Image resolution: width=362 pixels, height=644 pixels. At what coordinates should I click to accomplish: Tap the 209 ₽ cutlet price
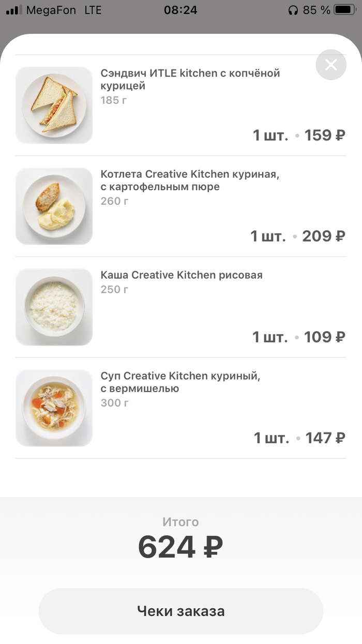click(323, 236)
